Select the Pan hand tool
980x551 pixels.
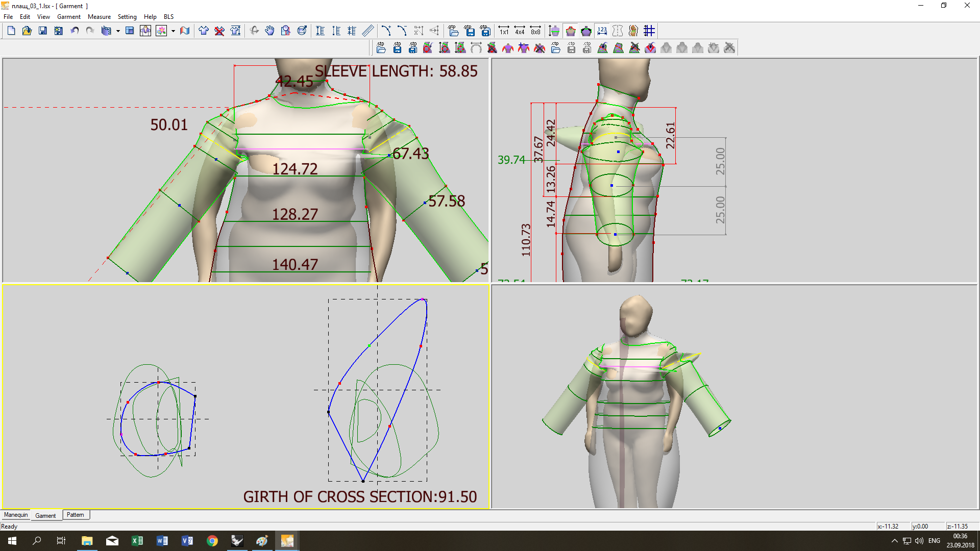[x=269, y=31]
